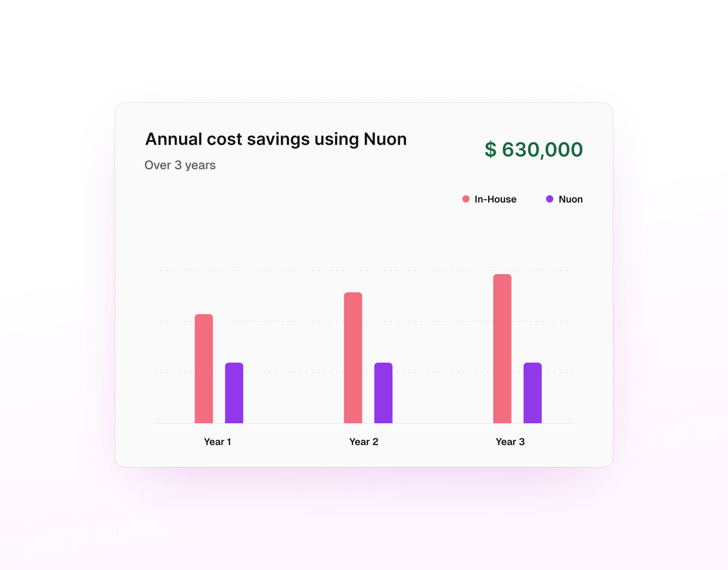This screenshot has height=570, width=728.
Task: Click the Year 1 Nuon bar
Action: (234, 393)
